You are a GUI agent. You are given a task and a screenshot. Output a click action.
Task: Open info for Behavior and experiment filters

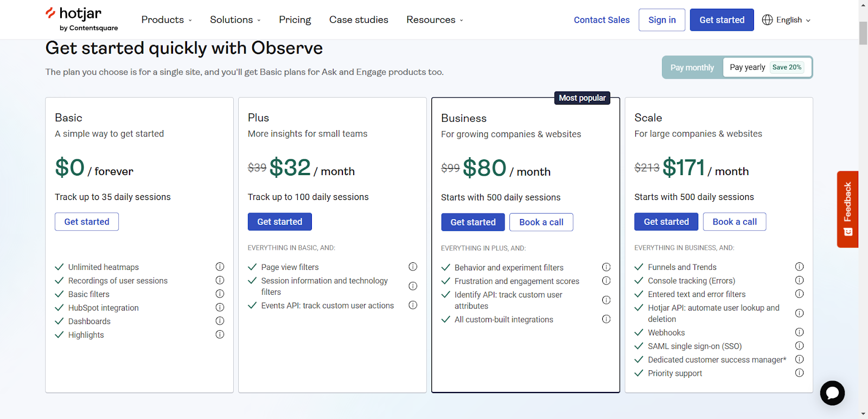pyautogui.click(x=607, y=267)
